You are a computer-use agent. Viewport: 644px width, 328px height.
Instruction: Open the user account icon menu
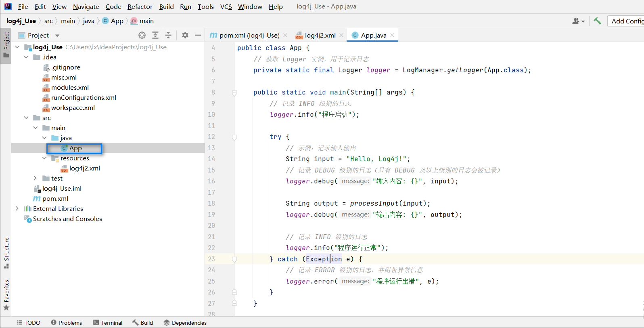coord(578,21)
